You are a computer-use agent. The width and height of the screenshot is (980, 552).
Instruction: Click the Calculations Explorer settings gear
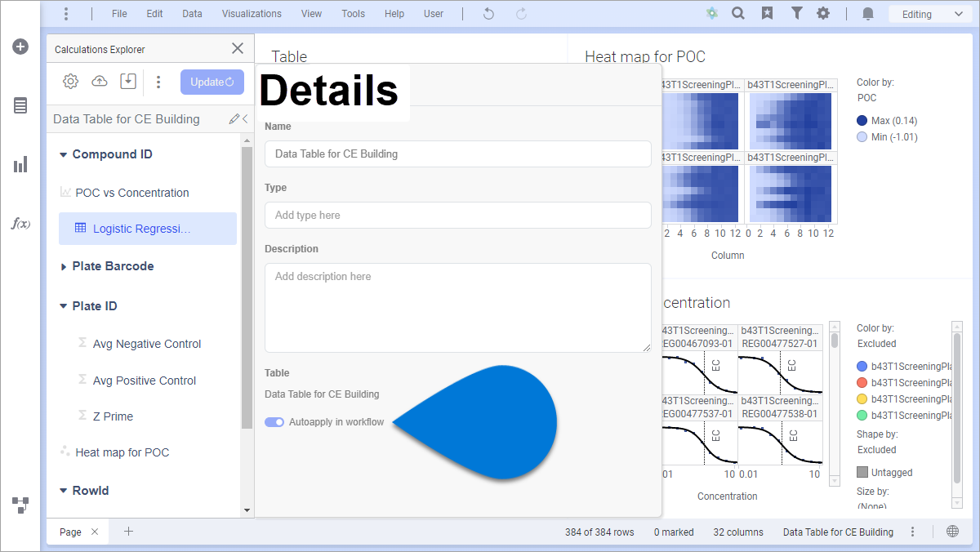[71, 82]
